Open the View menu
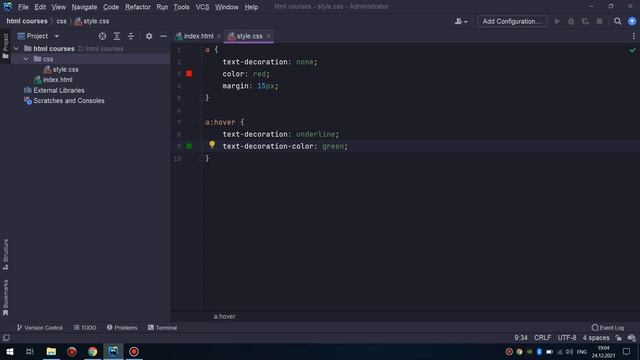640x360 pixels. [x=58, y=7]
